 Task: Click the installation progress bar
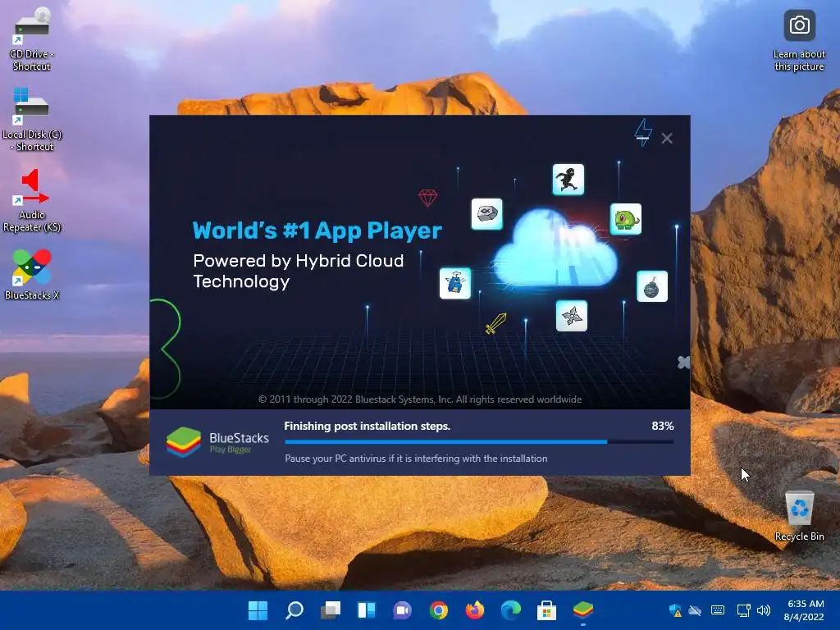[x=479, y=442]
